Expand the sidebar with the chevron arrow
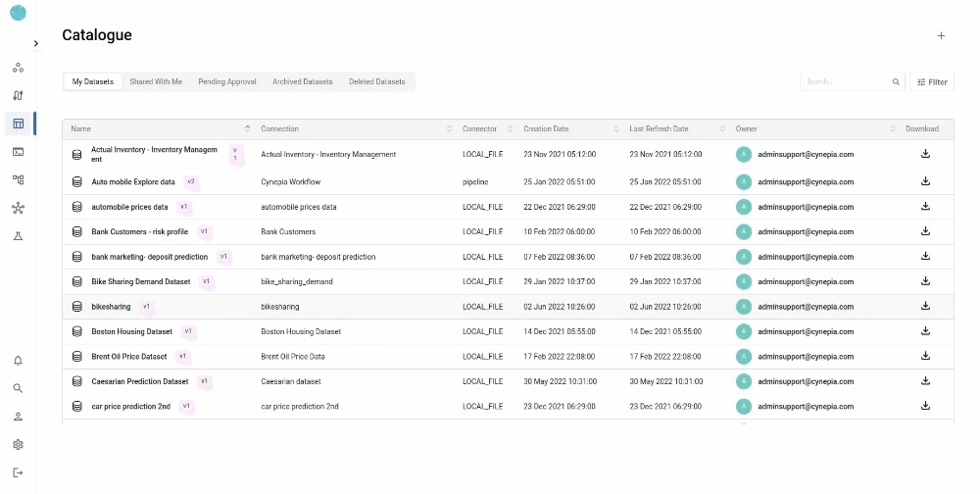Viewport: 980px width, 494px height. pos(35,43)
